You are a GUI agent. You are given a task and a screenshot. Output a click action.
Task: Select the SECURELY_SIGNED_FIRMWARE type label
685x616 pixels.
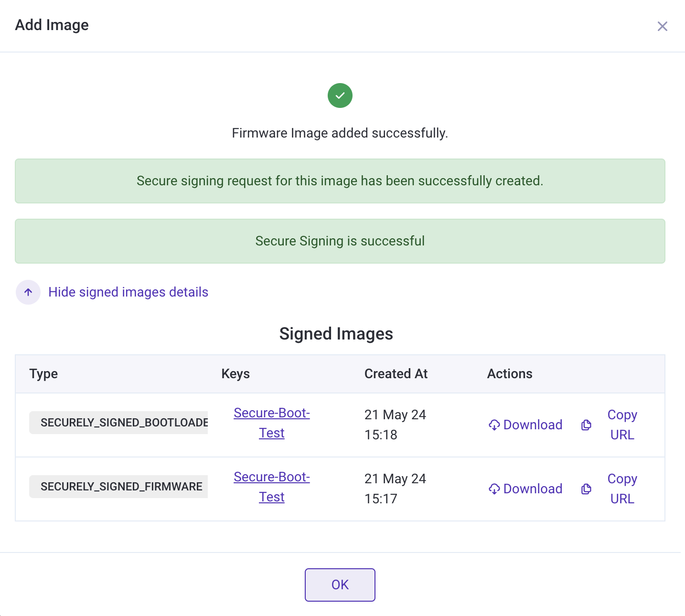click(x=118, y=487)
